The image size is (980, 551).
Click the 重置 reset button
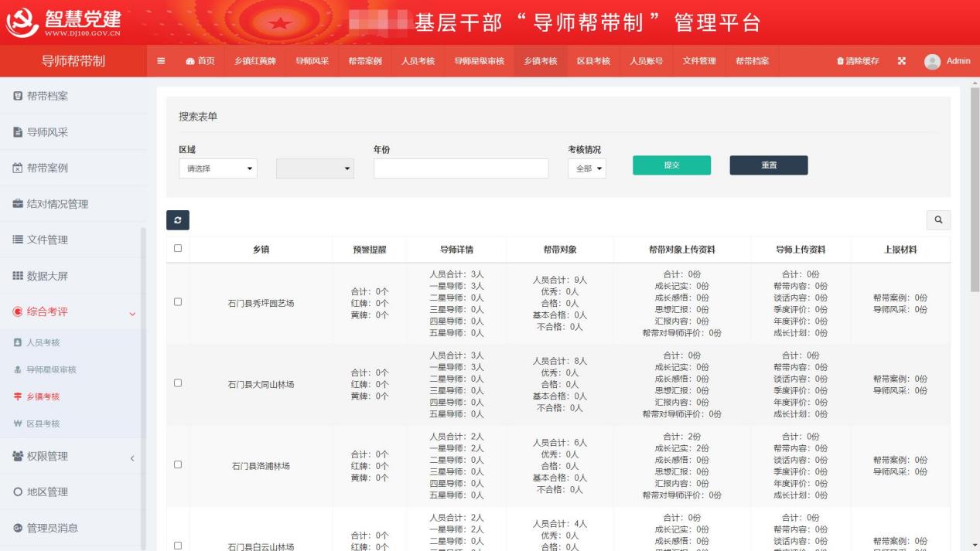click(768, 165)
